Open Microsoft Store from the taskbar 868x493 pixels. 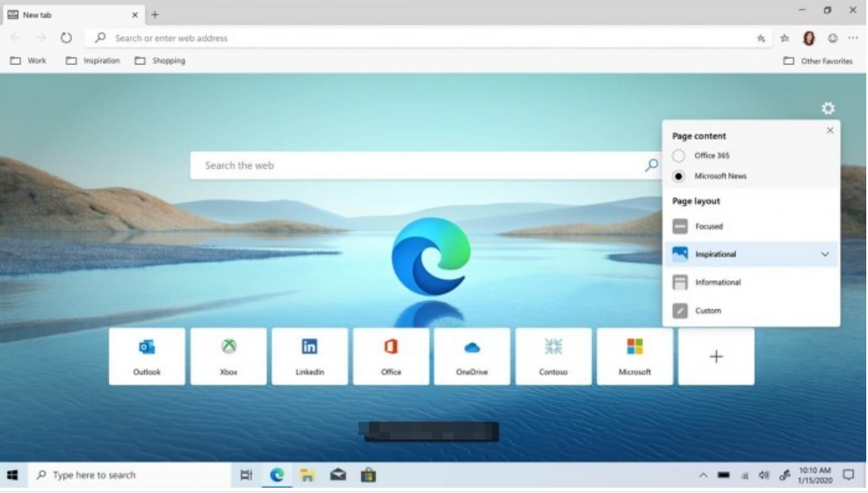[369, 475]
